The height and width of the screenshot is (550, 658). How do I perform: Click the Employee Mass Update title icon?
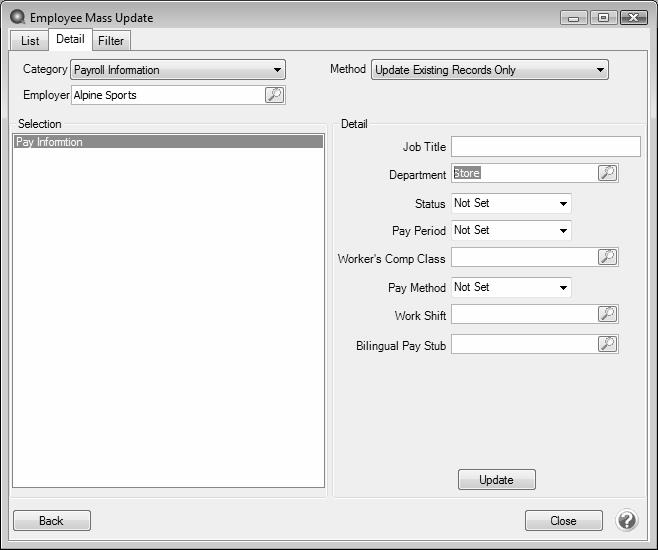[17, 17]
